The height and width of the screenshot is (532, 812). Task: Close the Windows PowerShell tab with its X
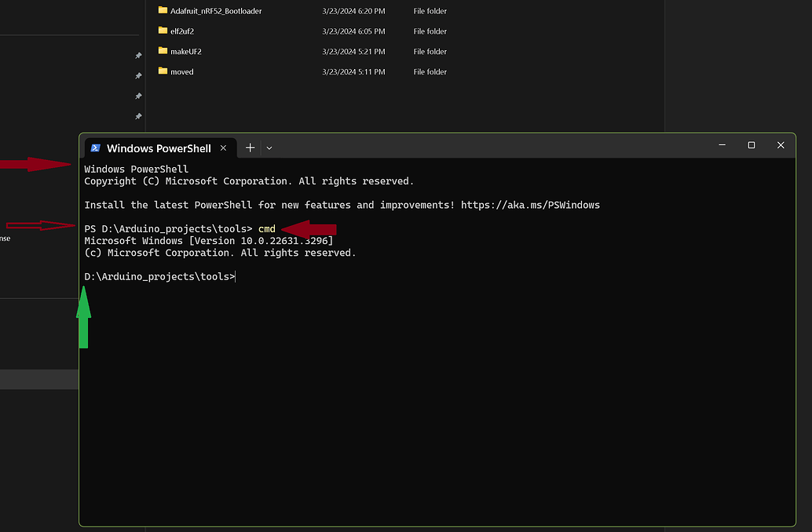[223, 148]
